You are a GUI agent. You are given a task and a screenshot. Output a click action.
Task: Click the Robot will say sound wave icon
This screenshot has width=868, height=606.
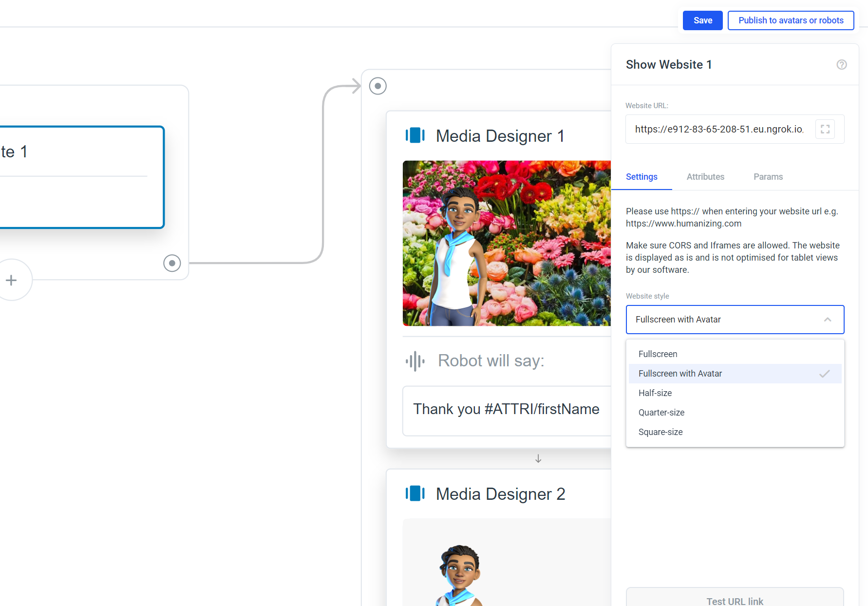click(415, 361)
